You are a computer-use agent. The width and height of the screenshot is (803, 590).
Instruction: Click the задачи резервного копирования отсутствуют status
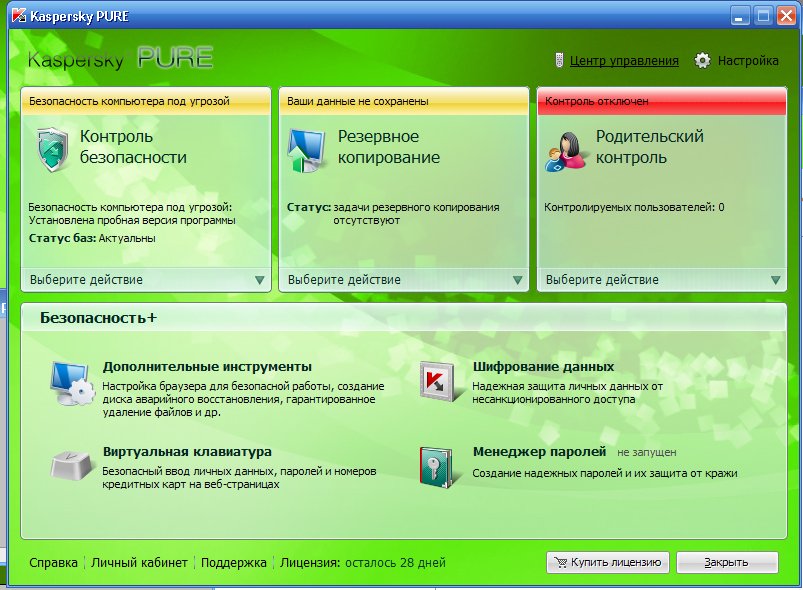[x=416, y=214]
